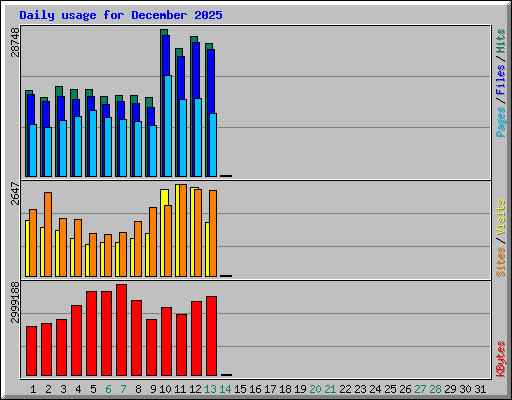The height and width of the screenshot is (400, 512).
Task: Click the 2647 visits axis value
Action: click(x=15, y=193)
